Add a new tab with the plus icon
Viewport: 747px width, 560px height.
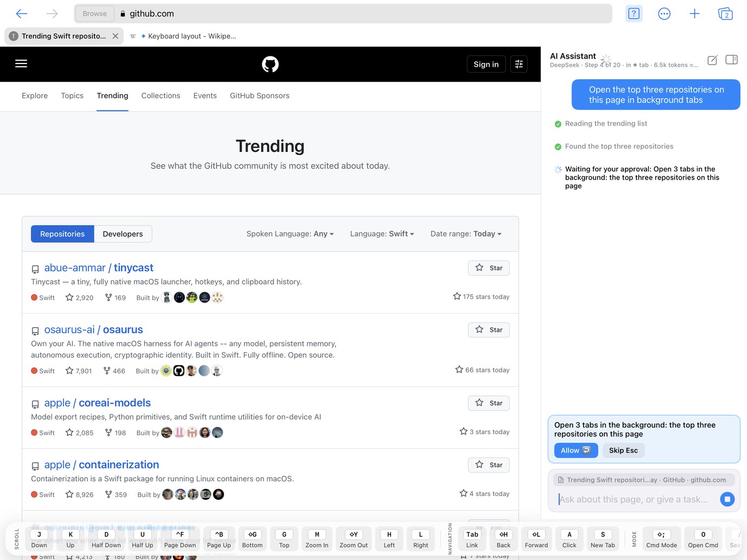(x=694, y=14)
